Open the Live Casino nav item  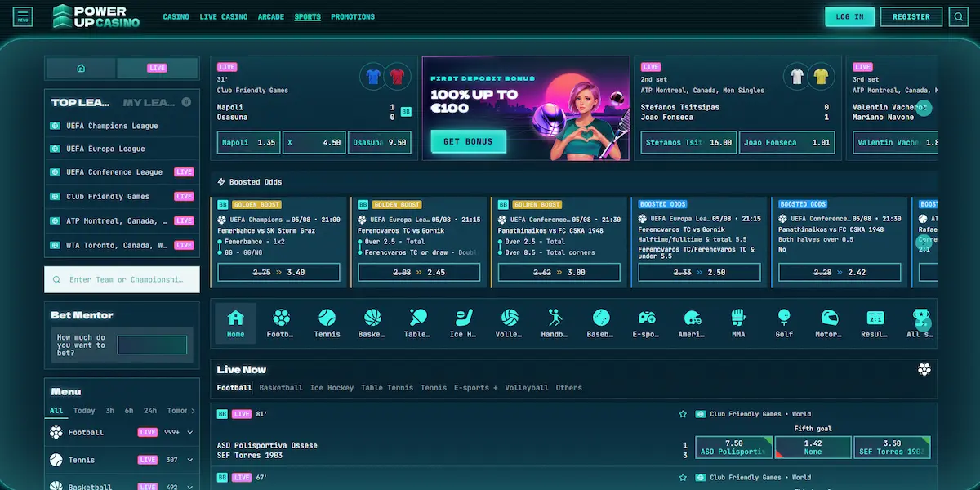click(x=223, y=17)
